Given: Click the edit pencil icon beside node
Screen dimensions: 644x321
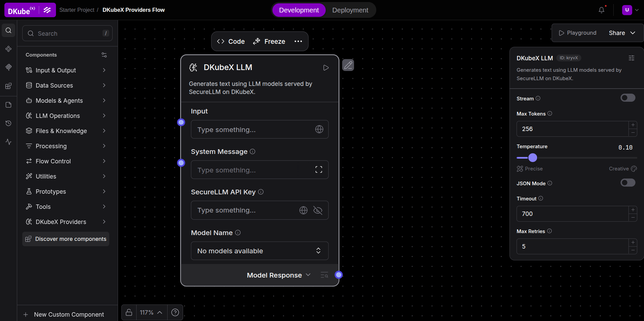Looking at the screenshot, I should [x=348, y=65].
